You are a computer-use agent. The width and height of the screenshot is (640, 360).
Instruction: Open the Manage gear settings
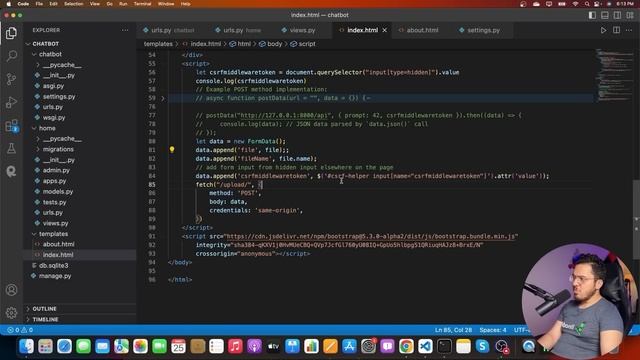coord(11,313)
